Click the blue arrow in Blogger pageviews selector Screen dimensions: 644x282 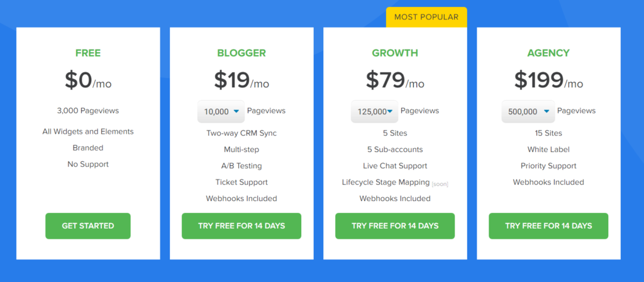[x=236, y=112]
